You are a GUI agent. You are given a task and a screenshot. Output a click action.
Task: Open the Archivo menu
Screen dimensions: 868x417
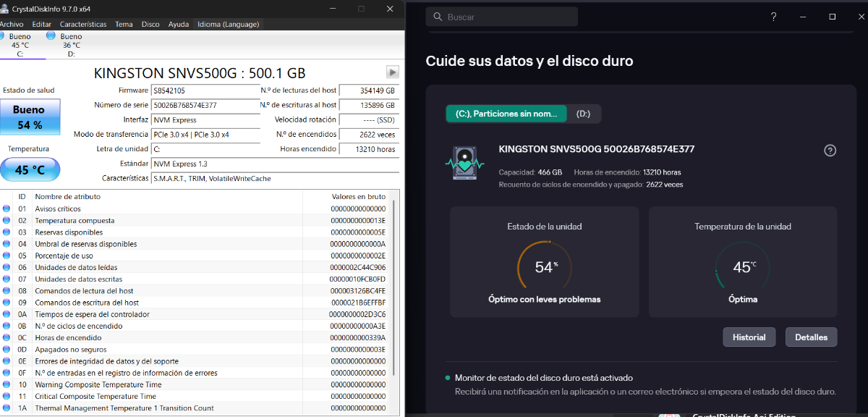[x=11, y=24]
